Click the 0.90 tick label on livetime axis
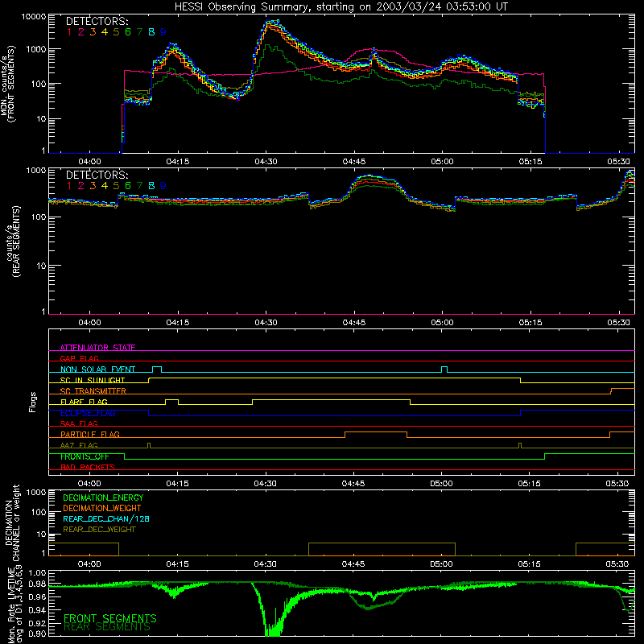The width and height of the screenshot is (644, 644). (x=37, y=634)
